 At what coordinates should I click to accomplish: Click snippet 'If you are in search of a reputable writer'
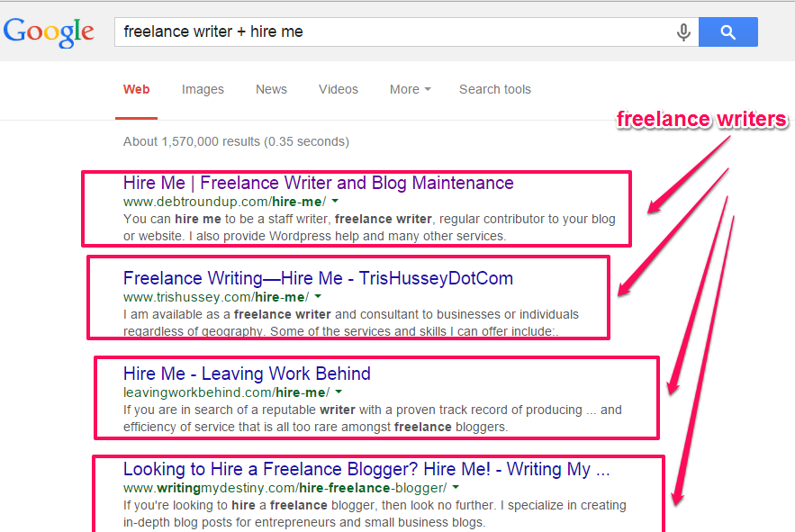pyautogui.click(x=372, y=418)
